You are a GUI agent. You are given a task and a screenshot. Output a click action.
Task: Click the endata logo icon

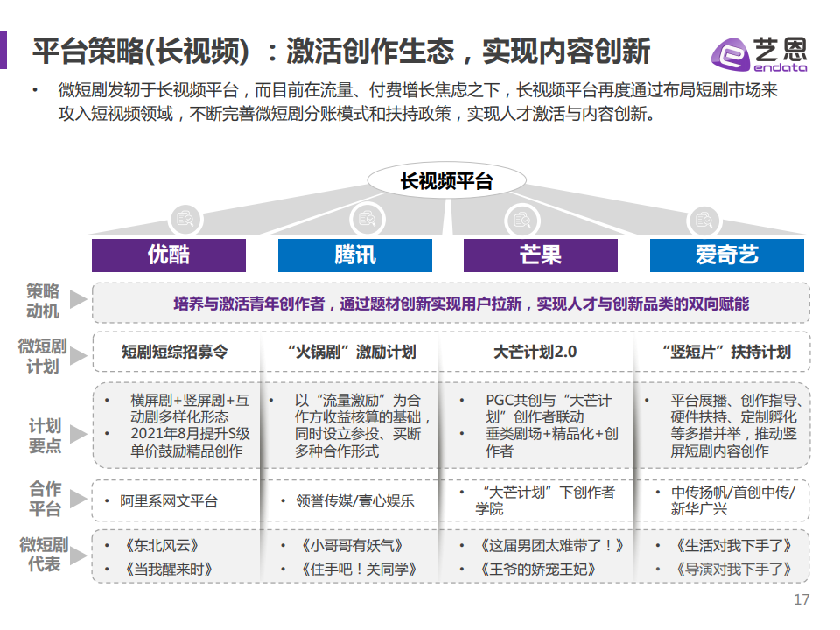pyautogui.click(x=730, y=54)
